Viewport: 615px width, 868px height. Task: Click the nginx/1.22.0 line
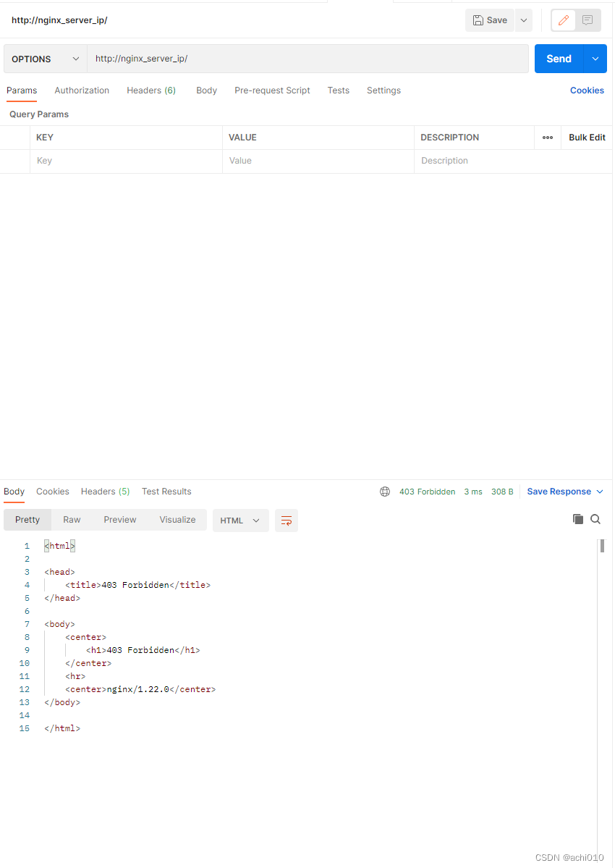pyautogui.click(x=140, y=689)
